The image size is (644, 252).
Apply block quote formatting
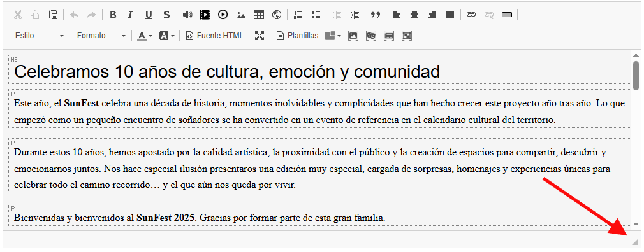375,15
